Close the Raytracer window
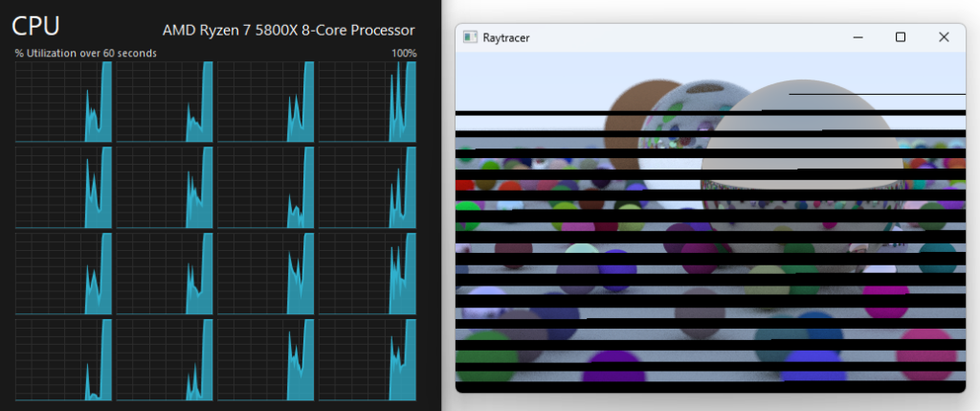 944,37
